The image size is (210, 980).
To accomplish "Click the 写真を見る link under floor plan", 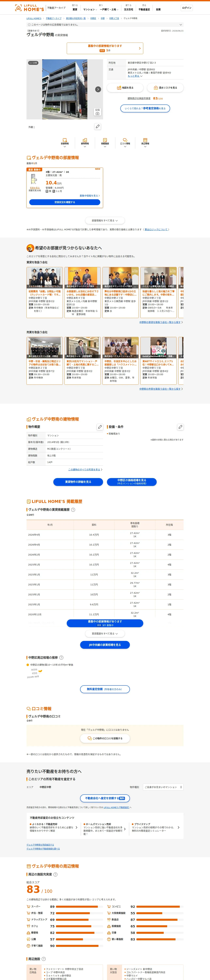I will pos(35,188).
